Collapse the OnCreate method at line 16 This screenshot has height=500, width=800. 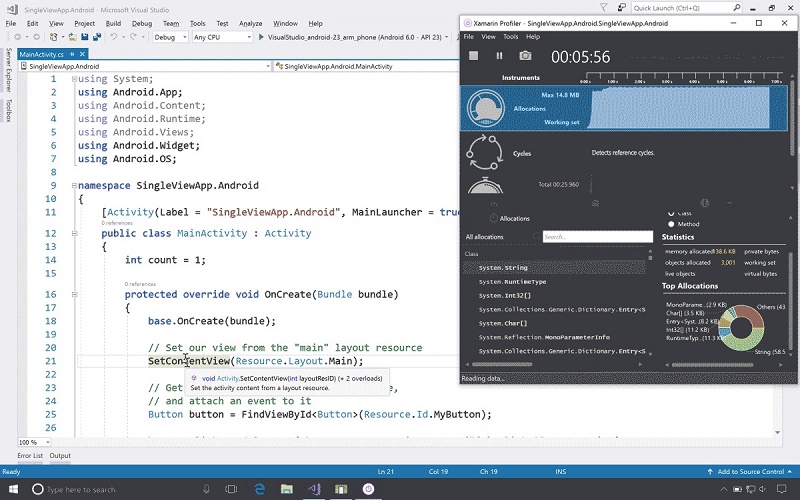click(x=74, y=294)
